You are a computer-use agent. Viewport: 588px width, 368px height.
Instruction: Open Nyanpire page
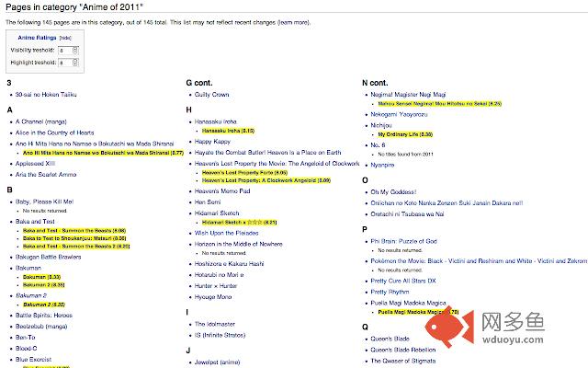pyautogui.click(x=382, y=165)
